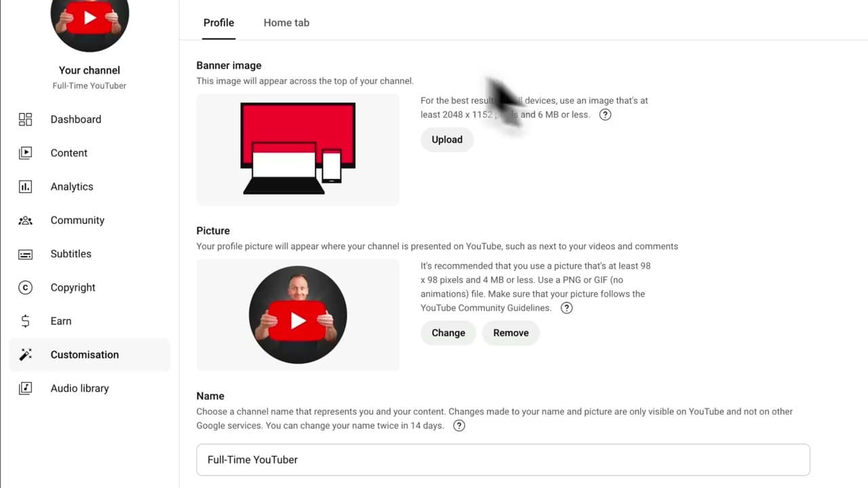Select the Copyright sidebar item
Image resolution: width=868 pixels, height=488 pixels.
[x=73, y=287]
